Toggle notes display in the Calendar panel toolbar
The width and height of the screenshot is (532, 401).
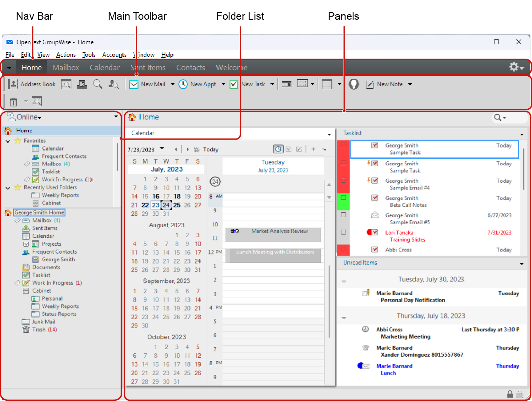299,149
